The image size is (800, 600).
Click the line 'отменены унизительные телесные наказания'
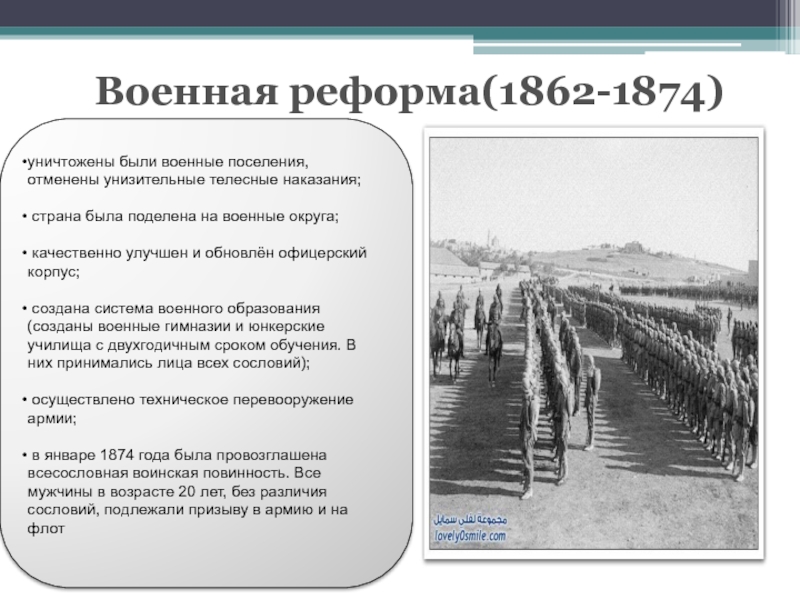pyautogui.click(x=194, y=180)
